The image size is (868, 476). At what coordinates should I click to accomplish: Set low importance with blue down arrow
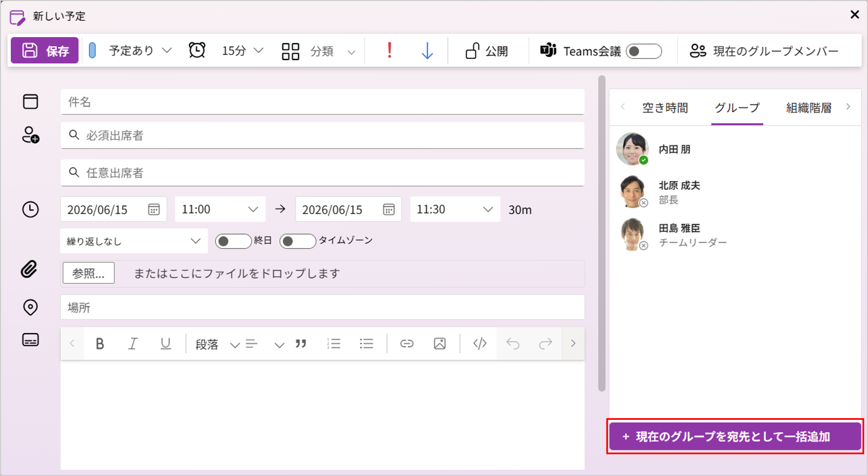427,51
